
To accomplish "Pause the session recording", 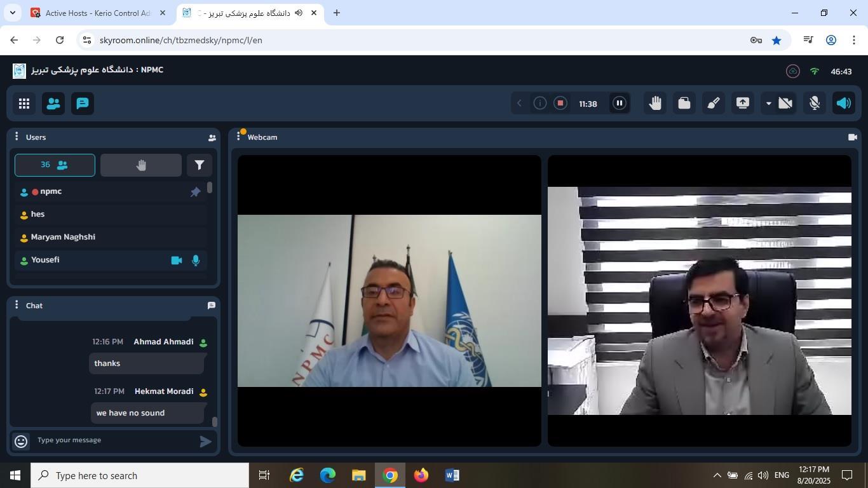I will tap(619, 104).
